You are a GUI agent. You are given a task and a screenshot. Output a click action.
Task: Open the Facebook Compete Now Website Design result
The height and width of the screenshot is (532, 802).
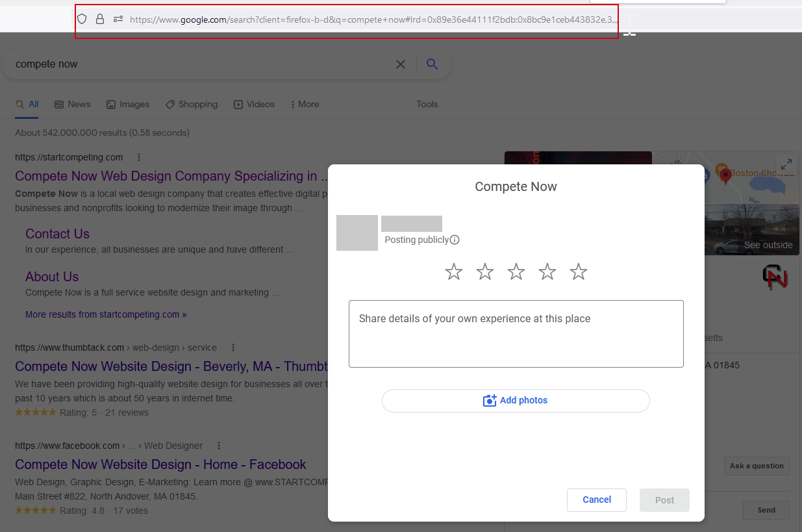click(160, 464)
